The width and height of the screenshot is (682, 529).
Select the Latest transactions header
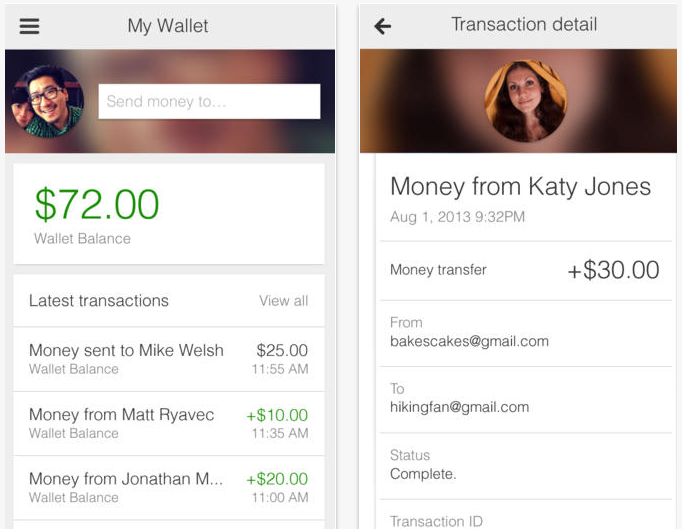[99, 301]
